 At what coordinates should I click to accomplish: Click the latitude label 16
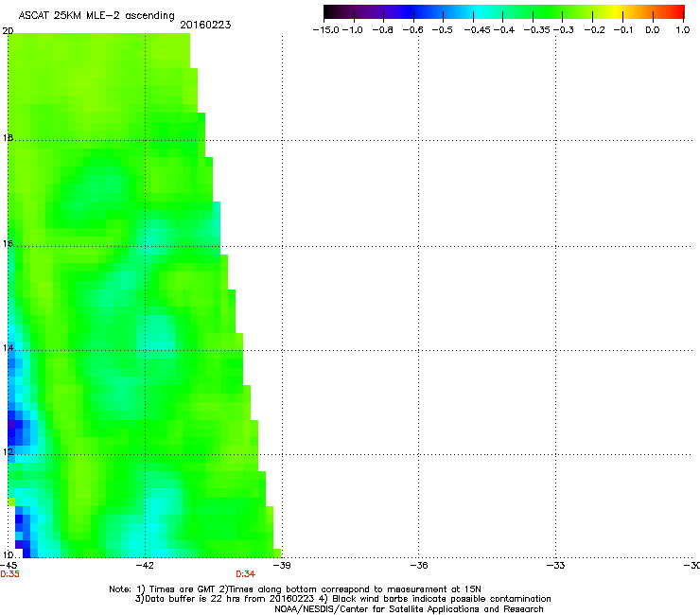(x=8, y=243)
